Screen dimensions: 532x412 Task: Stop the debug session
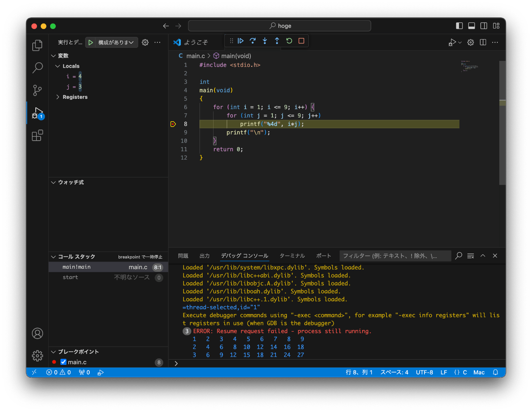pyautogui.click(x=301, y=41)
